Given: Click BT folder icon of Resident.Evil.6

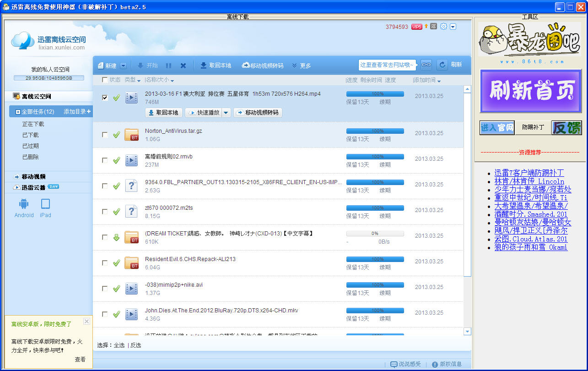Looking at the screenshot, I should click(x=131, y=263).
